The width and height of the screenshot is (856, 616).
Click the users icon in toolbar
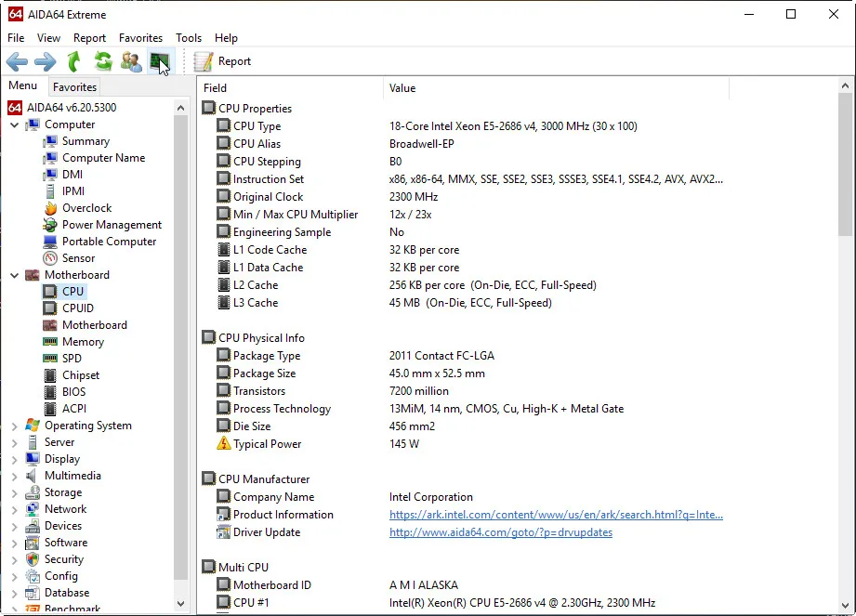pyautogui.click(x=131, y=62)
